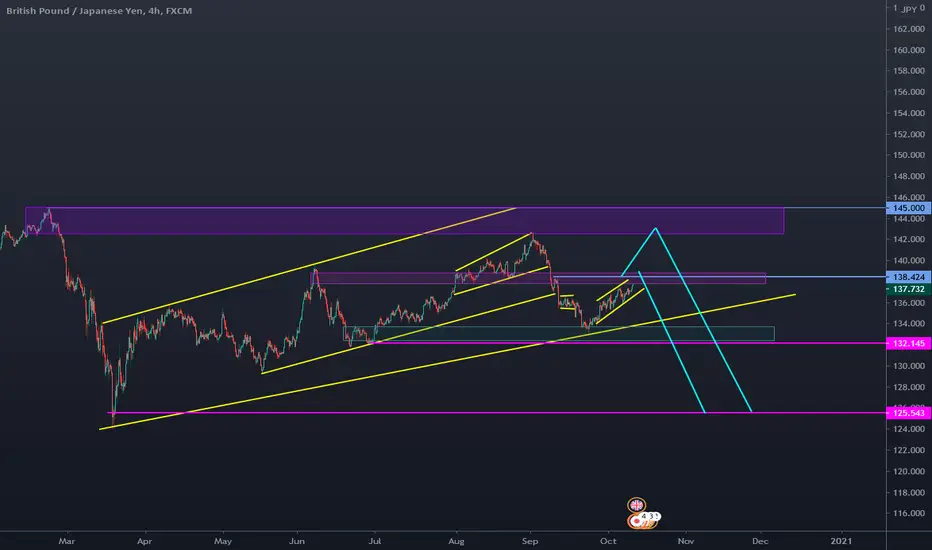Click the 136.000 price axis value
Viewport: 932px width, 550px height.
(x=909, y=303)
